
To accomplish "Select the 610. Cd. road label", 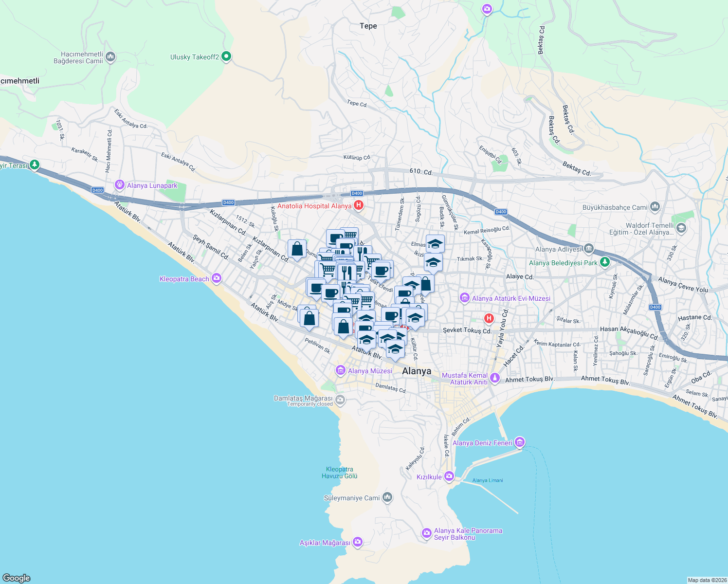I will click(x=421, y=172).
